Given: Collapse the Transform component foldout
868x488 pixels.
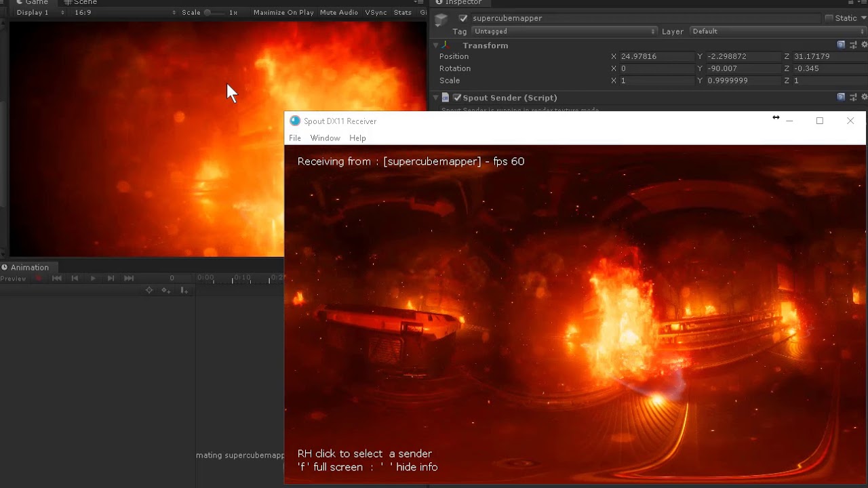Looking at the screenshot, I should (x=436, y=45).
